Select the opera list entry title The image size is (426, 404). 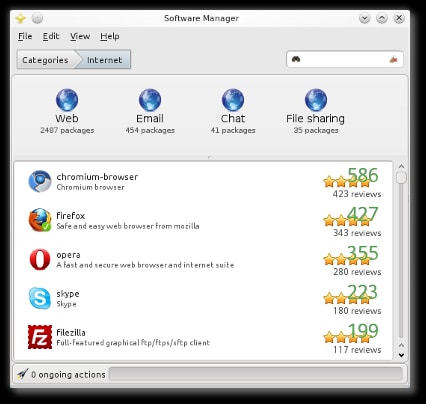[x=68, y=255]
